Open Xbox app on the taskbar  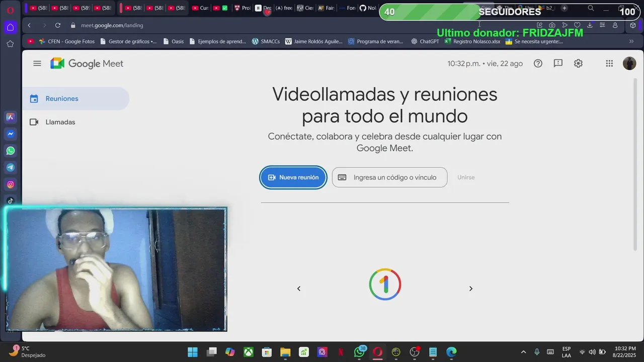[x=249, y=352]
